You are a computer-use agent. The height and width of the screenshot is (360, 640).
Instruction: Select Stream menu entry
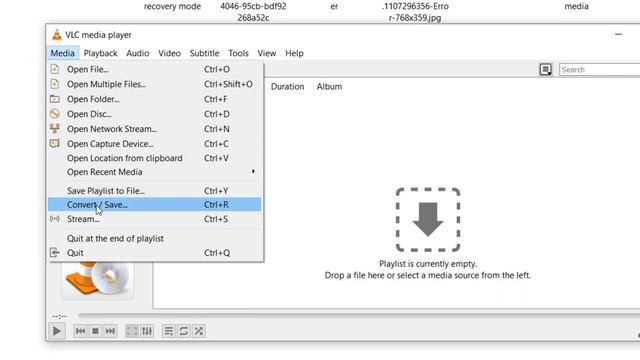coord(155,219)
